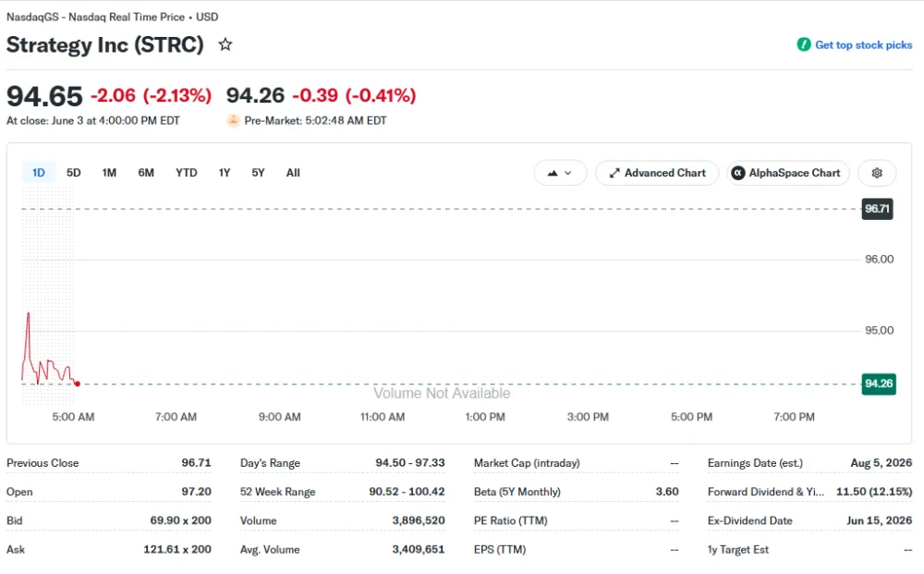Click the 96.00 price axis label
Viewport: 924px width, 574px height.
click(x=879, y=259)
